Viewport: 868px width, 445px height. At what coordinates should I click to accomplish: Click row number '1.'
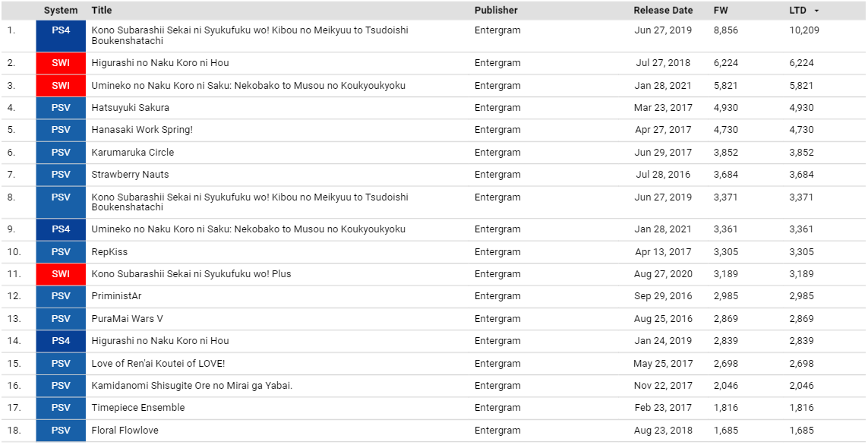pyautogui.click(x=11, y=31)
